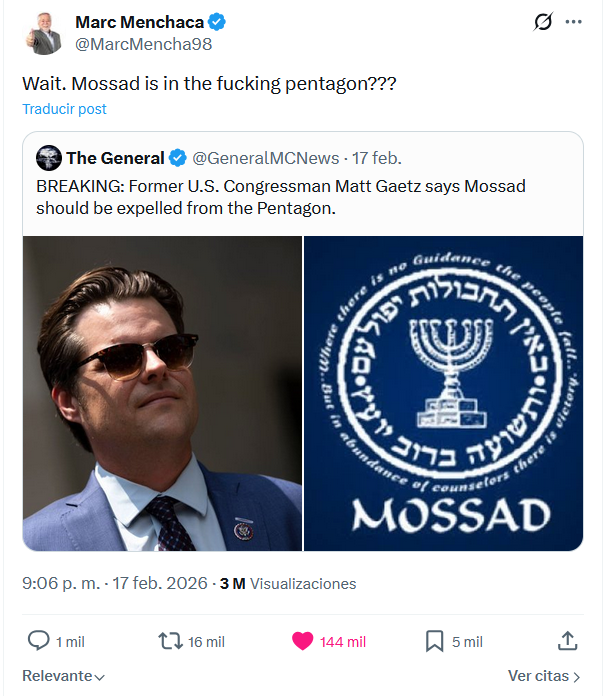Unlike the post via the heart icon
Viewport: 607px width, 696px height.
point(302,641)
